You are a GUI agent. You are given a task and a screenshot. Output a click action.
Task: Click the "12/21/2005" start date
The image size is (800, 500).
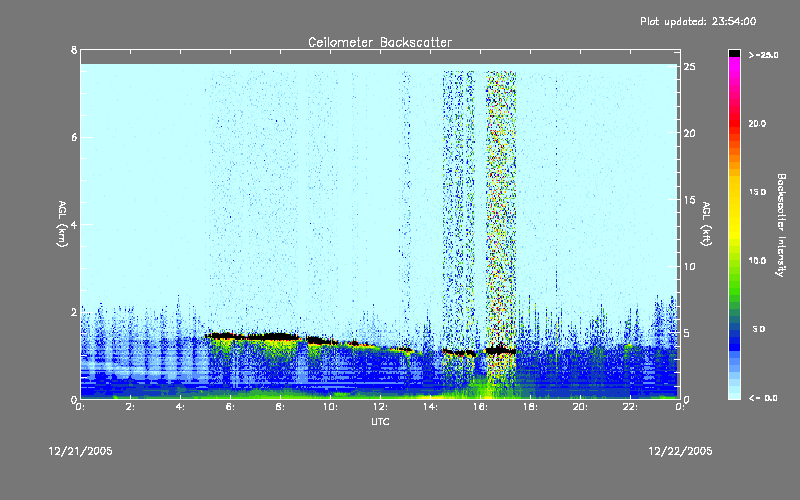tap(81, 451)
